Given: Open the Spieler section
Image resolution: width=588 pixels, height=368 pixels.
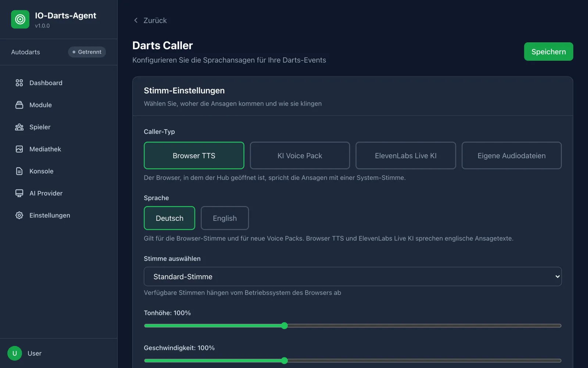Looking at the screenshot, I should [40, 127].
